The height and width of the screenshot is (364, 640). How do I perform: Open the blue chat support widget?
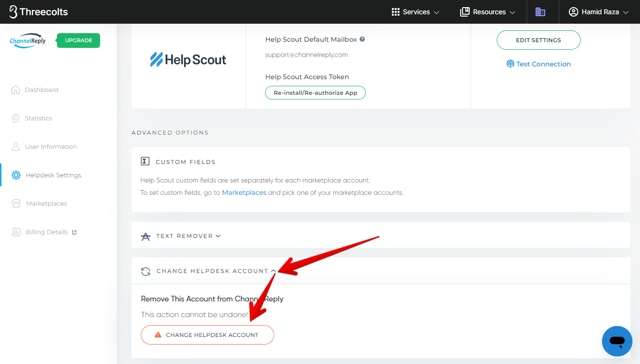pyautogui.click(x=617, y=341)
